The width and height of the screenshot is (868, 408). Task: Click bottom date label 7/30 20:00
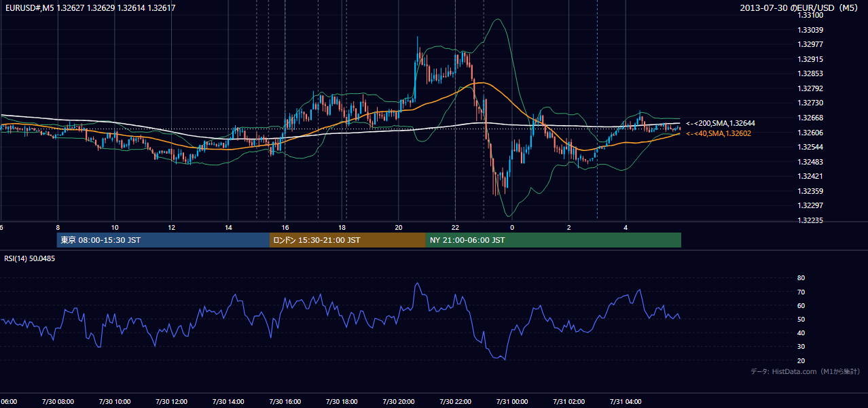point(399,402)
